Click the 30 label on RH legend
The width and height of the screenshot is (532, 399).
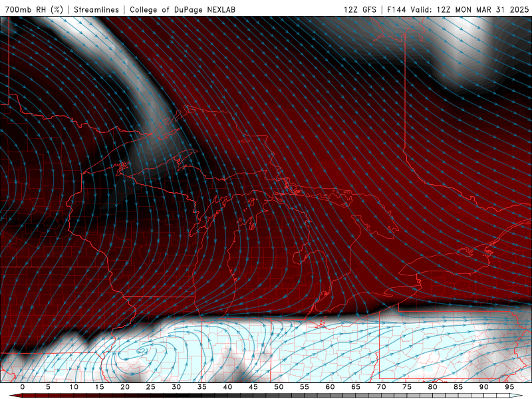pos(176,387)
